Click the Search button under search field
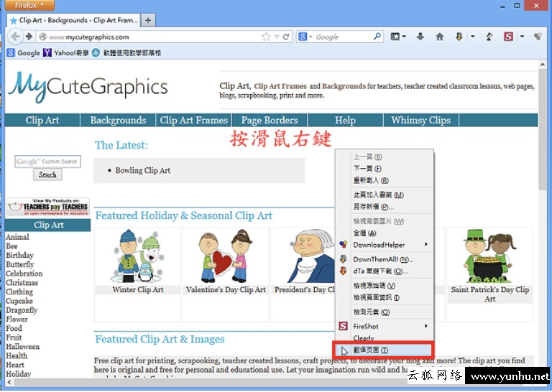The image size is (552, 392). [x=47, y=174]
